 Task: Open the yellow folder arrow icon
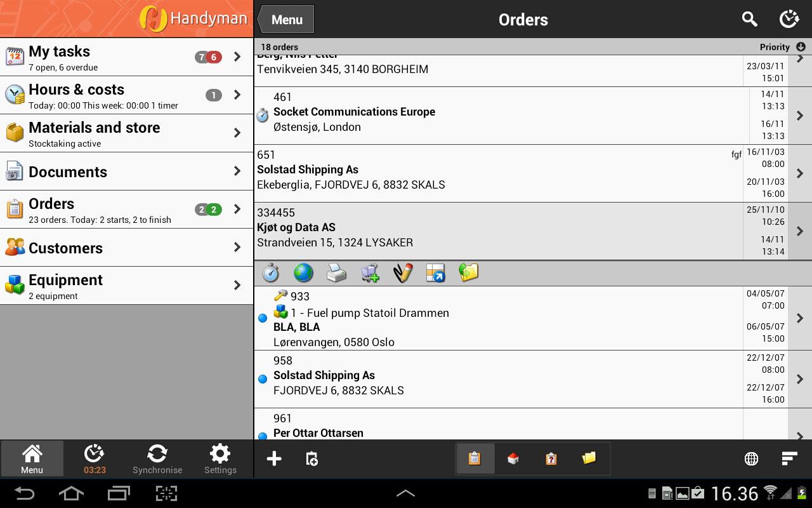click(x=469, y=273)
